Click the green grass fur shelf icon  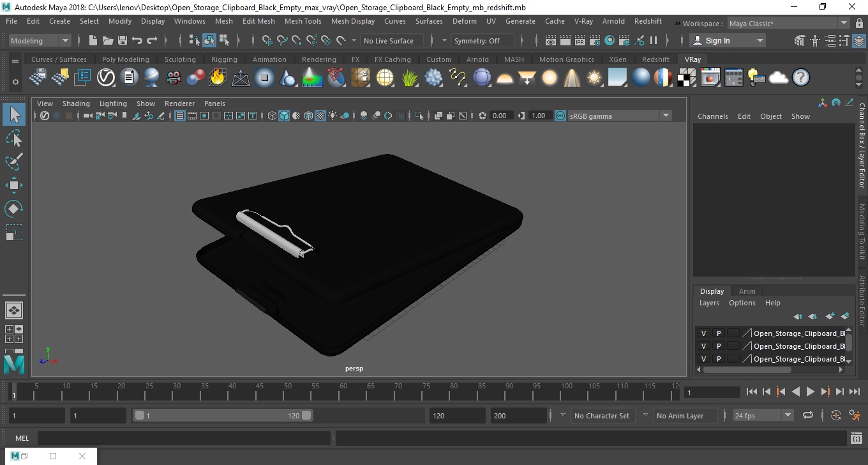[409, 78]
